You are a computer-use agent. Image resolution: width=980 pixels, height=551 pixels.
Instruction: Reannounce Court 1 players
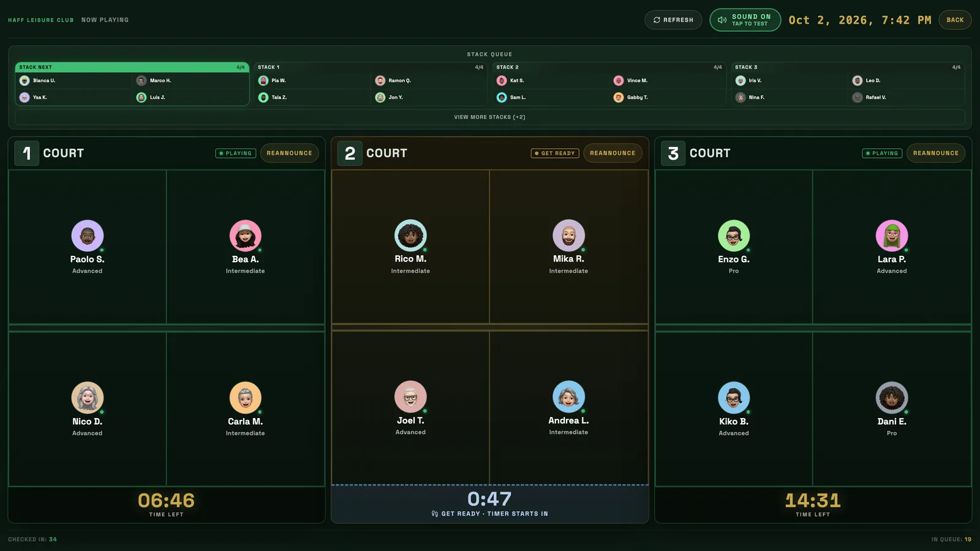tap(289, 153)
